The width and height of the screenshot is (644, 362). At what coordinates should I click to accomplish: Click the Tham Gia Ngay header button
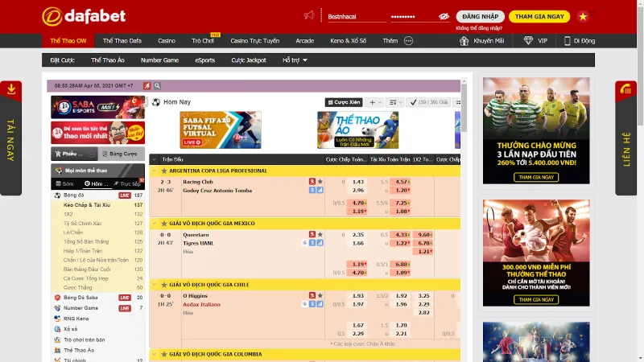tap(539, 16)
